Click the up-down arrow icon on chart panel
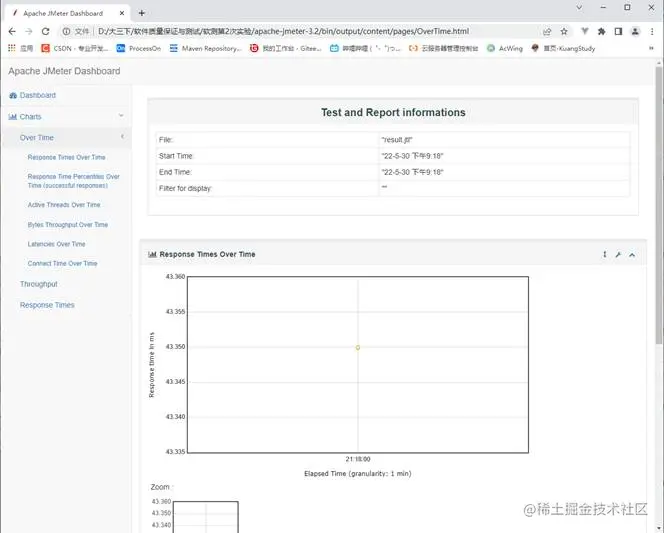Image resolution: width=664 pixels, height=533 pixels. click(x=605, y=254)
